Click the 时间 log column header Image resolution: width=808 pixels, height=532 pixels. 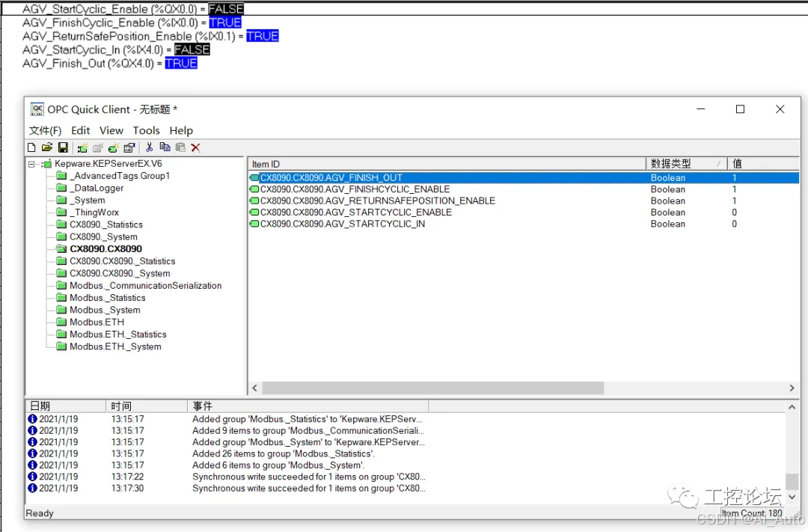(x=147, y=406)
